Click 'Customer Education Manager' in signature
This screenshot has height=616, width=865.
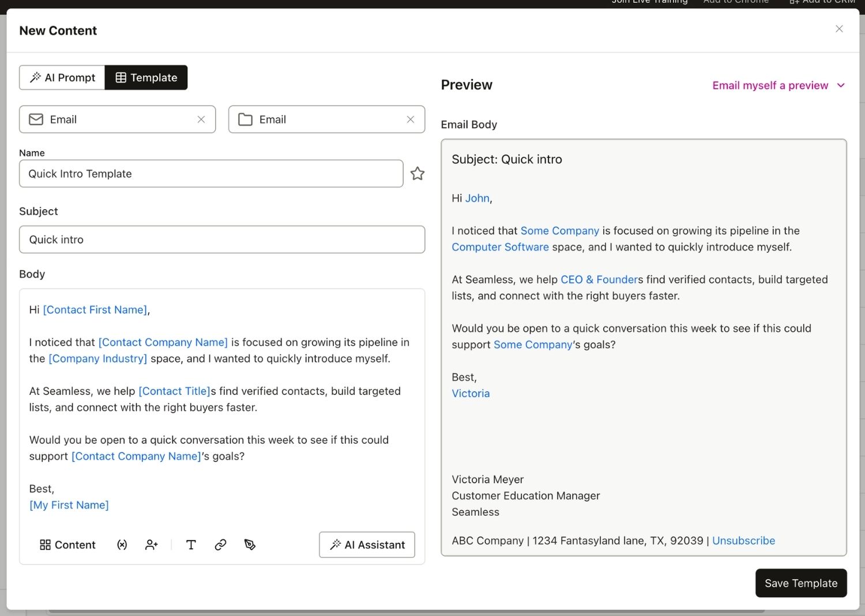click(525, 496)
